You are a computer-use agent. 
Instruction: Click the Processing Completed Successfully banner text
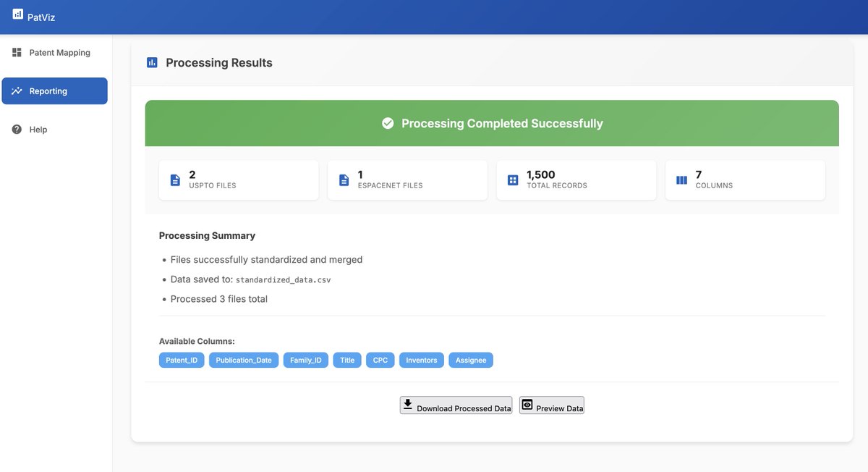(502, 124)
